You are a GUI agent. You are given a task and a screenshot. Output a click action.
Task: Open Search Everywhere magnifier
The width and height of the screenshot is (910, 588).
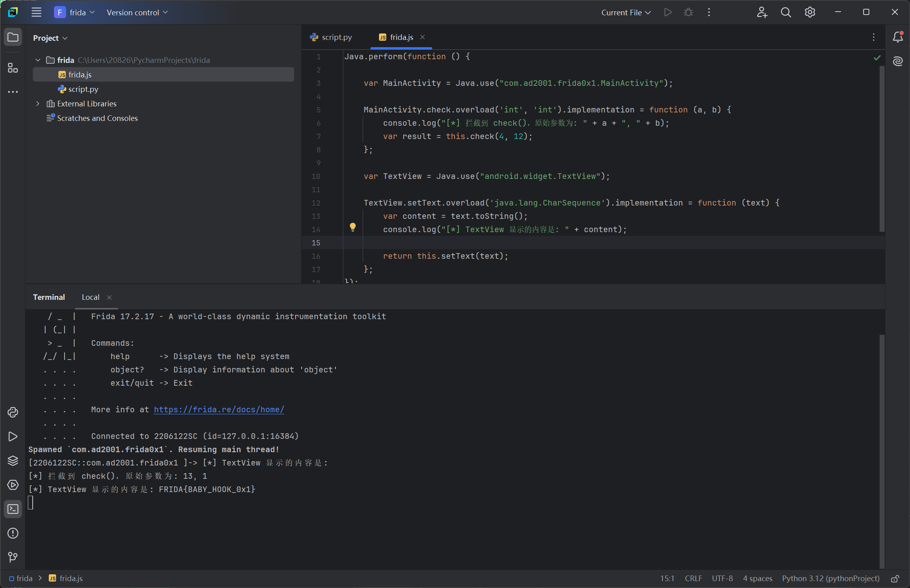[785, 12]
